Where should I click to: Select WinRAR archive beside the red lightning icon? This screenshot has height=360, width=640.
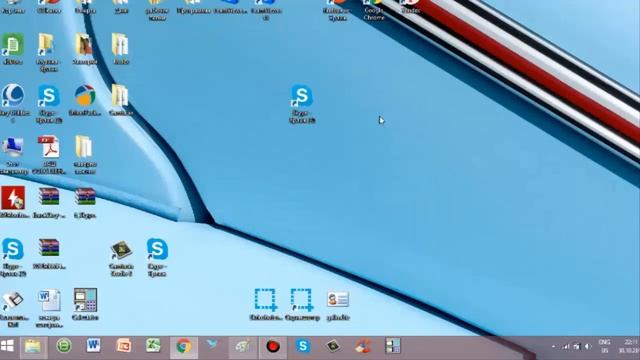click(49, 202)
